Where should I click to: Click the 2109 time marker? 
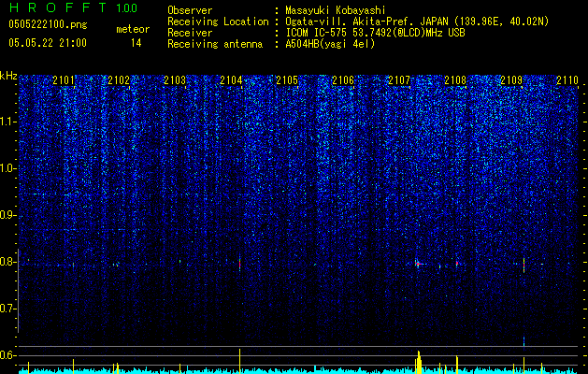pyautogui.click(x=511, y=79)
